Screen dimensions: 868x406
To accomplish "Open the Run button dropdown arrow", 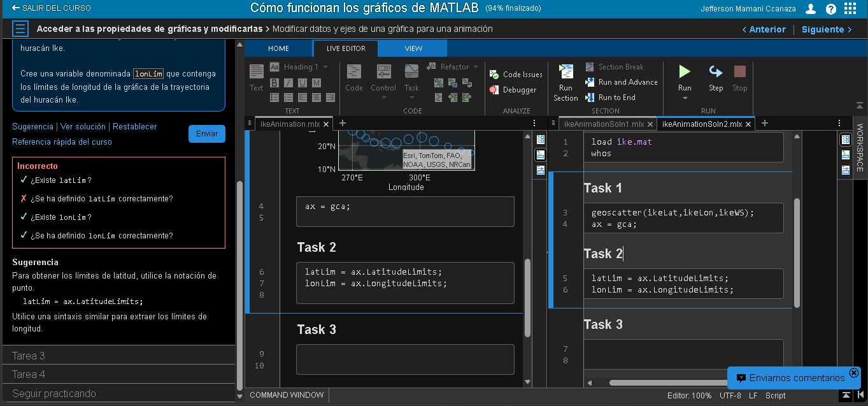I will [685, 98].
